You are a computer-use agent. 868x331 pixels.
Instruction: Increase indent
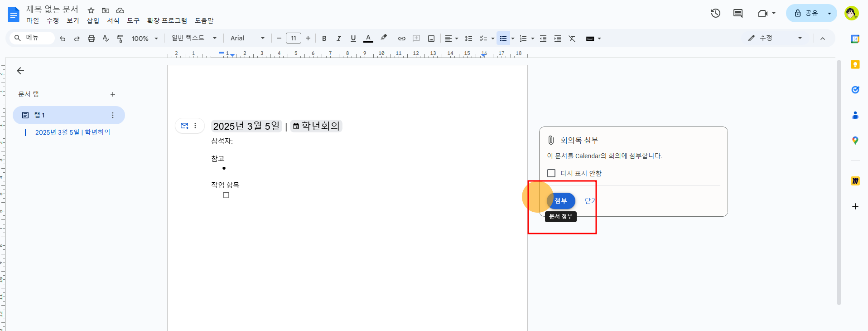(x=558, y=39)
